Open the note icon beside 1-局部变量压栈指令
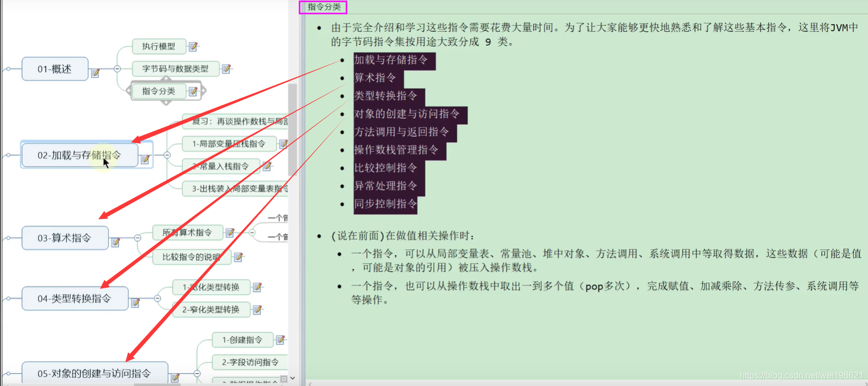Viewport: 868px width, 386px height. [x=283, y=144]
